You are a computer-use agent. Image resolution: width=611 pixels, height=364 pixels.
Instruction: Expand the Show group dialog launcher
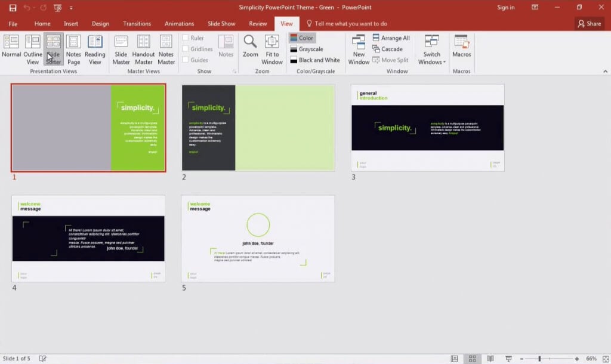tap(234, 72)
